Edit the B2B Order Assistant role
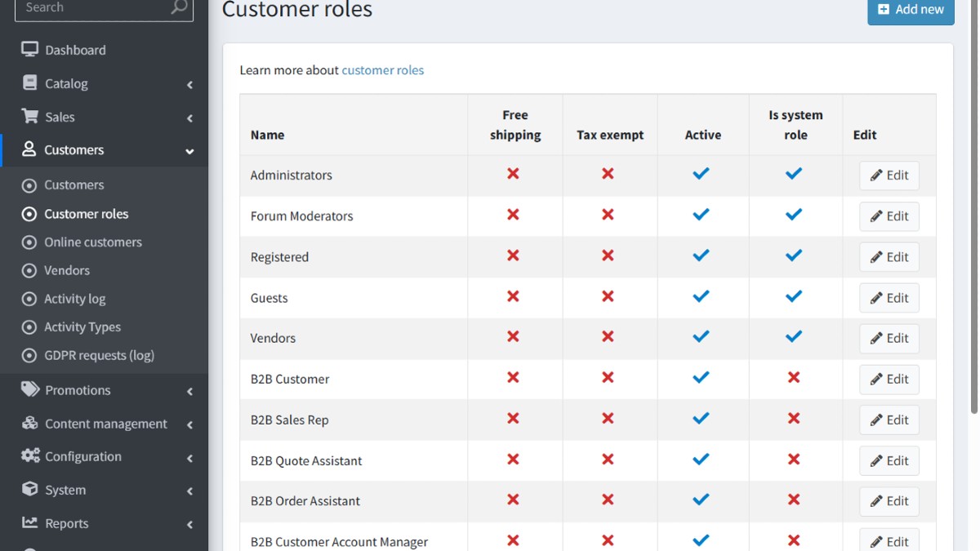 point(889,501)
